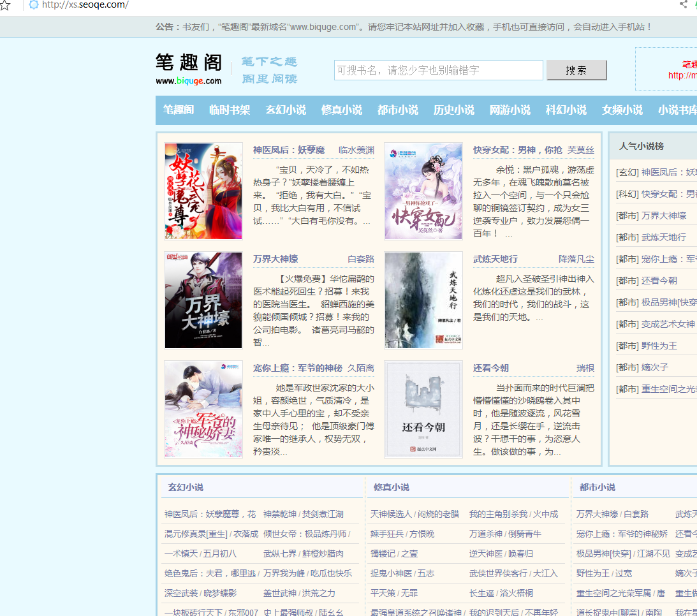Open ranking entry 嫡次子
This screenshot has height=616, width=697.
(655, 367)
